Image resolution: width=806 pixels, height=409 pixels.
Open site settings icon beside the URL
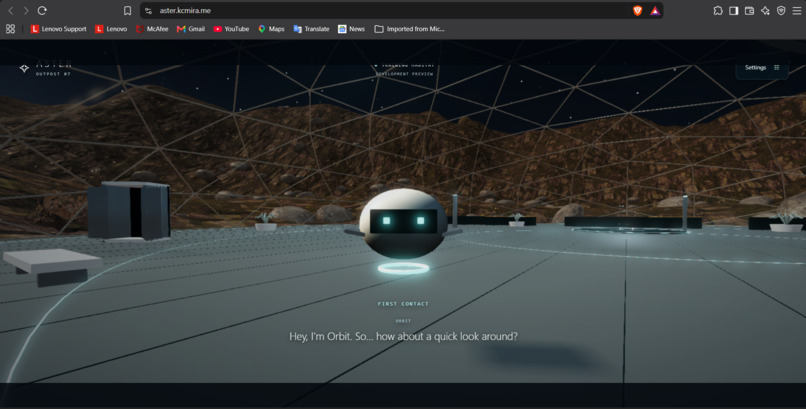149,11
